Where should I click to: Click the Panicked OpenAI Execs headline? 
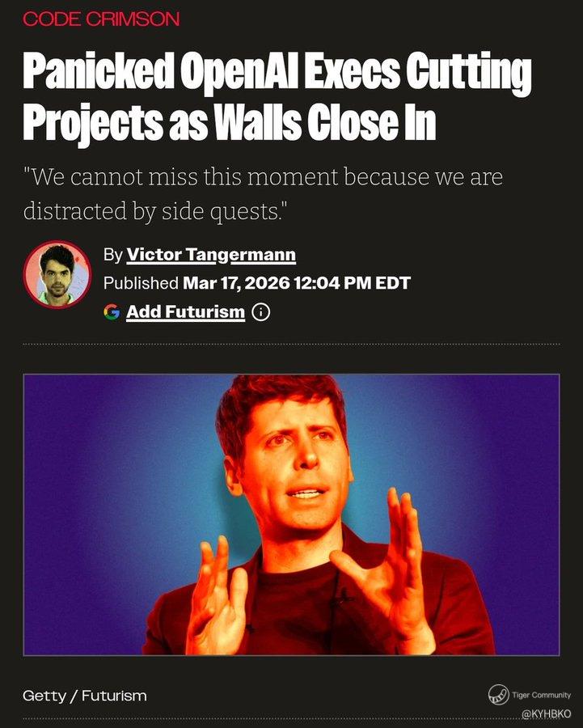[277, 97]
